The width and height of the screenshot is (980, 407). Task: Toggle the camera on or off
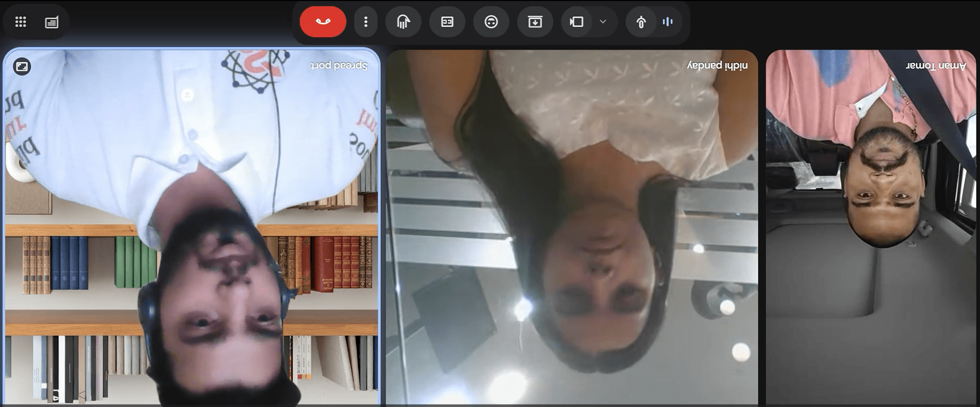coord(577,22)
